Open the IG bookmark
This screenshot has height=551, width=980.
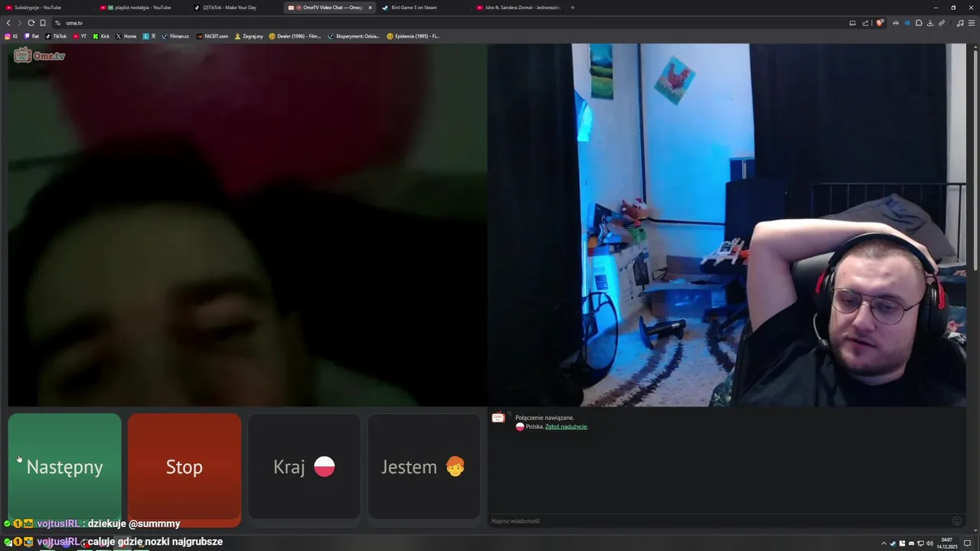tap(11, 36)
